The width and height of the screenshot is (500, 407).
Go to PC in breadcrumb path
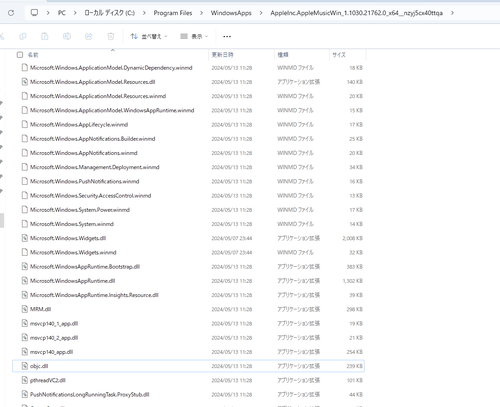click(62, 13)
